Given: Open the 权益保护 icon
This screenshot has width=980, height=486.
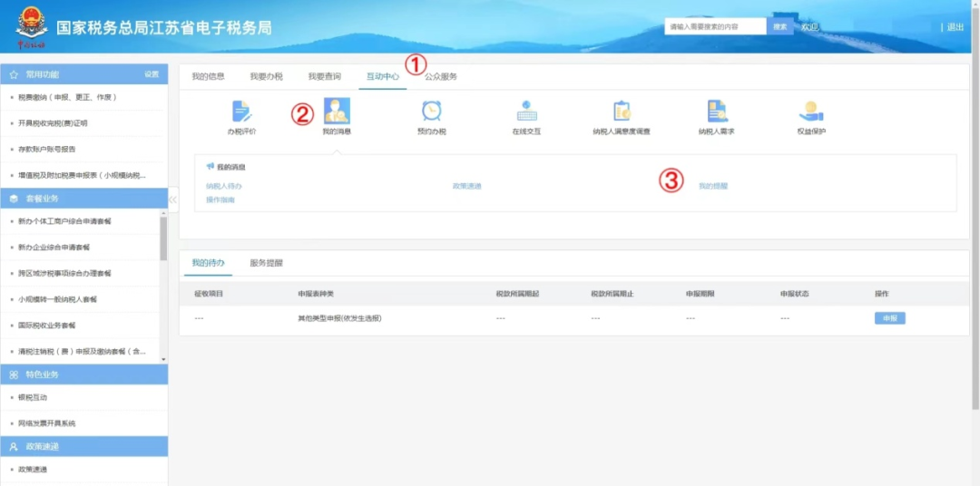Looking at the screenshot, I should pos(811,112).
